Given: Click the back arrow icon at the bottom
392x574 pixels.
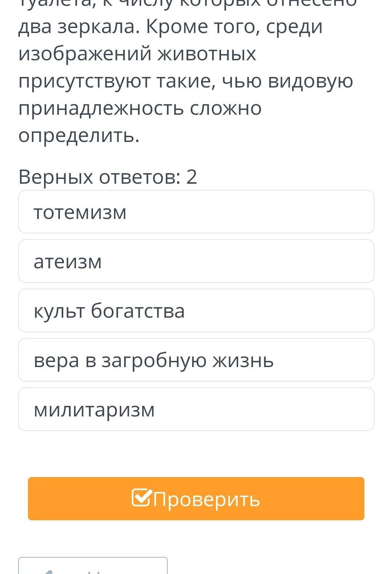Looking at the screenshot, I should click(x=49, y=571).
